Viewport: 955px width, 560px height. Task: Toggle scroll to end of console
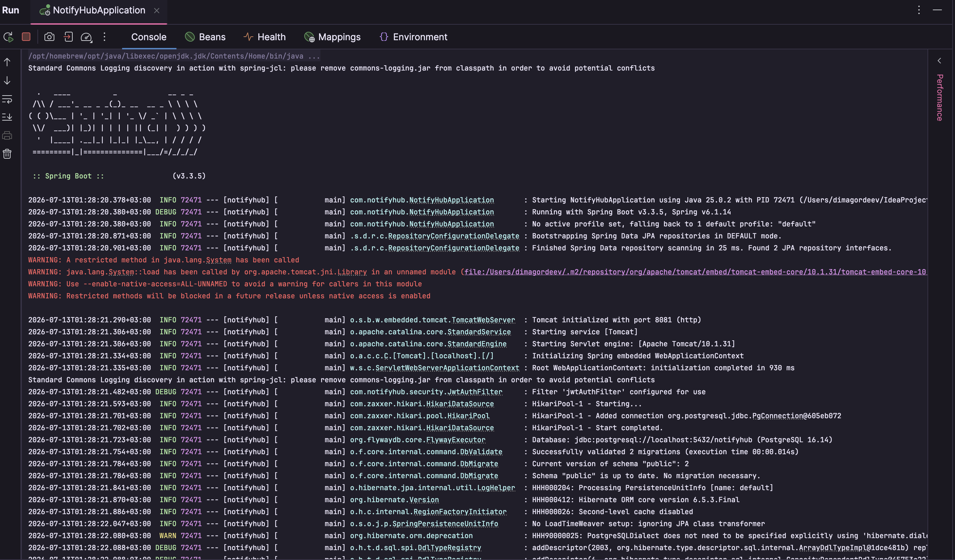7,117
